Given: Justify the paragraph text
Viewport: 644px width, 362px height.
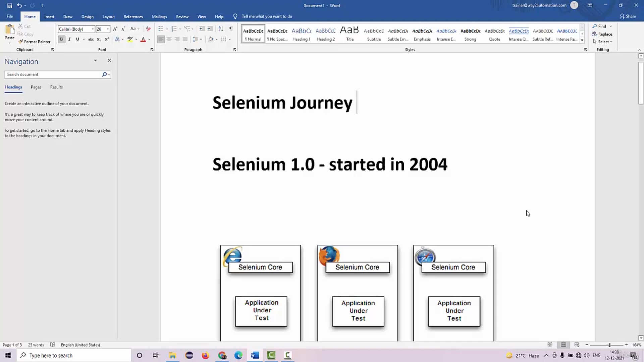Looking at the screenshot, I should click(x=185, y=39).
